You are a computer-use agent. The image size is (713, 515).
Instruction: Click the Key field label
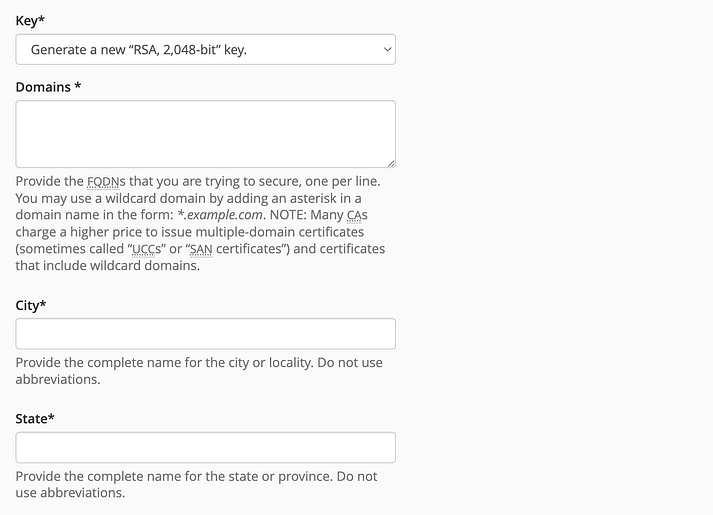pos(32,20)
